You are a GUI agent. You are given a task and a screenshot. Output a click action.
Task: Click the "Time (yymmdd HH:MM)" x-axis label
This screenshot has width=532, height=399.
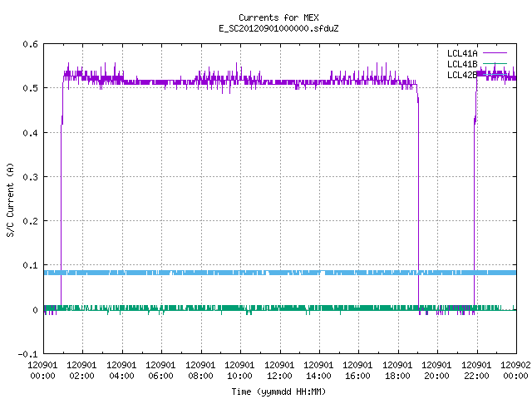(278, 392)
